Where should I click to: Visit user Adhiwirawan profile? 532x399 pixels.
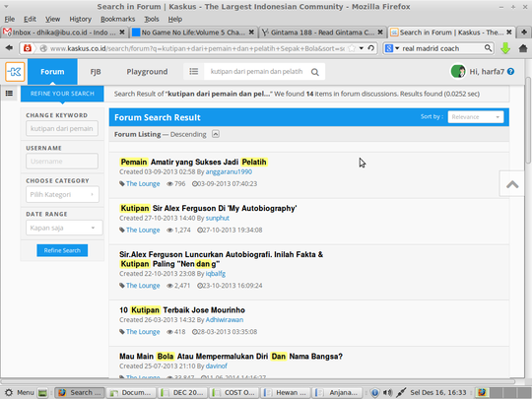[225, 319]
